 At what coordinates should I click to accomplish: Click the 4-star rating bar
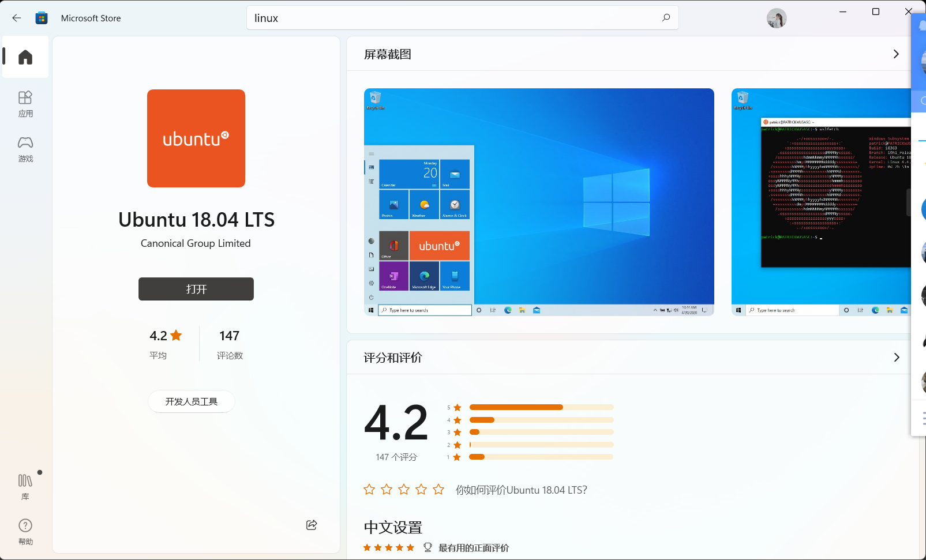tap(541, 420)
